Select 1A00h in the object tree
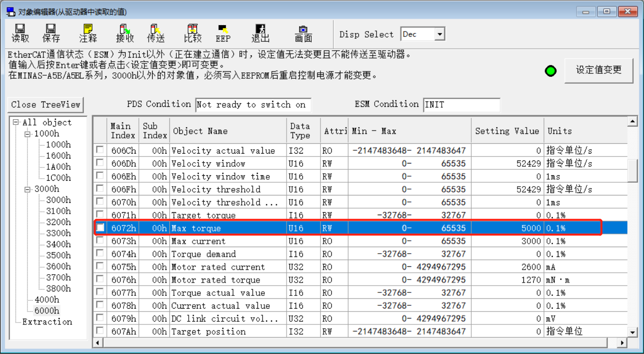Image resolution: width=644 pixels, height=354 pixels. click(58, 167)
